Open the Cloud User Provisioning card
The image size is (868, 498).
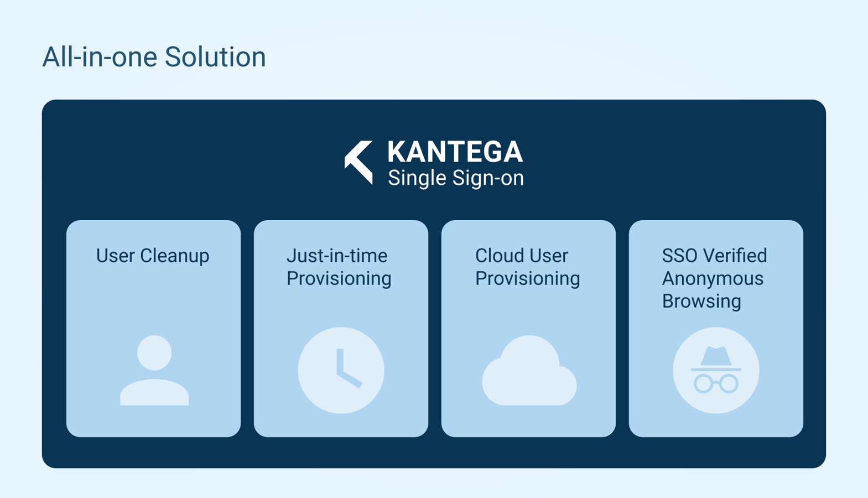pos(528,329)
